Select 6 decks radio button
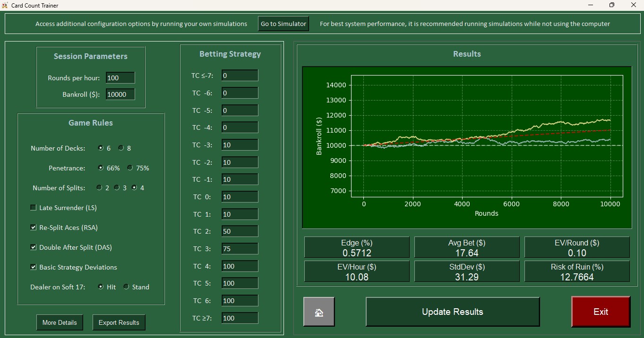The height and width of the screenshot is (338, 644). tap(101, 148)
